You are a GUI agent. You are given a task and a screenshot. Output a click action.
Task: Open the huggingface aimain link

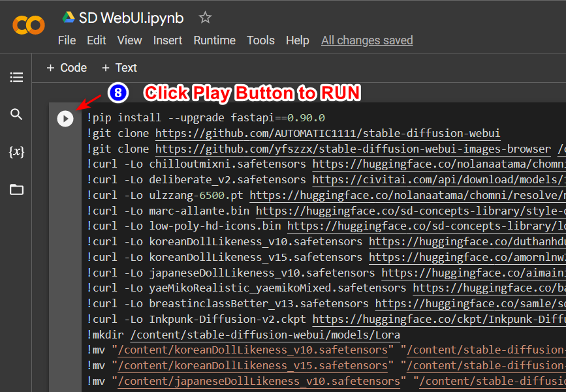pos(473,273)
